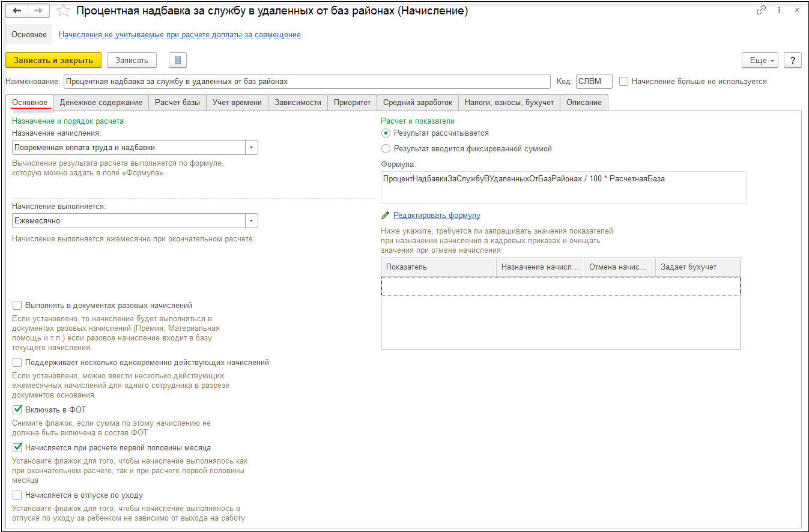Open help with the question mark button
The image size is (809, 532).
793,60
